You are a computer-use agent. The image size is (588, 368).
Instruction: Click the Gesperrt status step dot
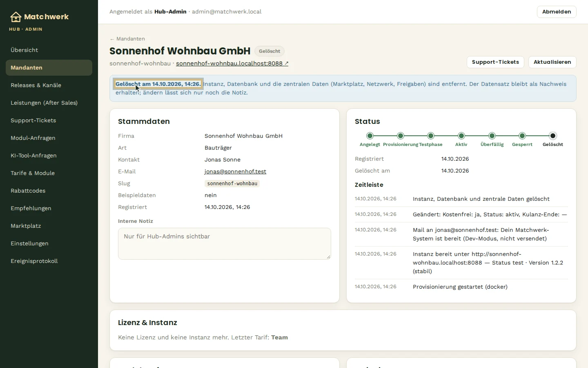[522, 136]
